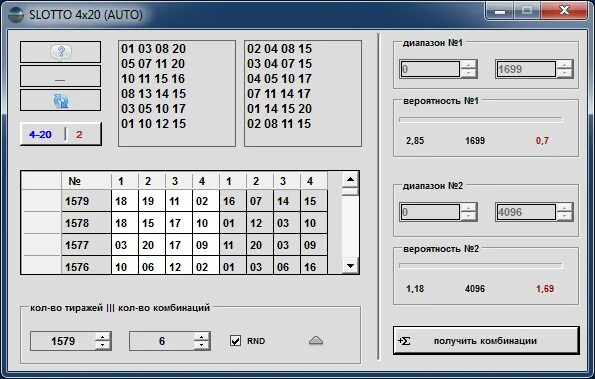Click combination 01 14 15 20
Viewport: 595px width, 379px height.
[x=279, y=109]
